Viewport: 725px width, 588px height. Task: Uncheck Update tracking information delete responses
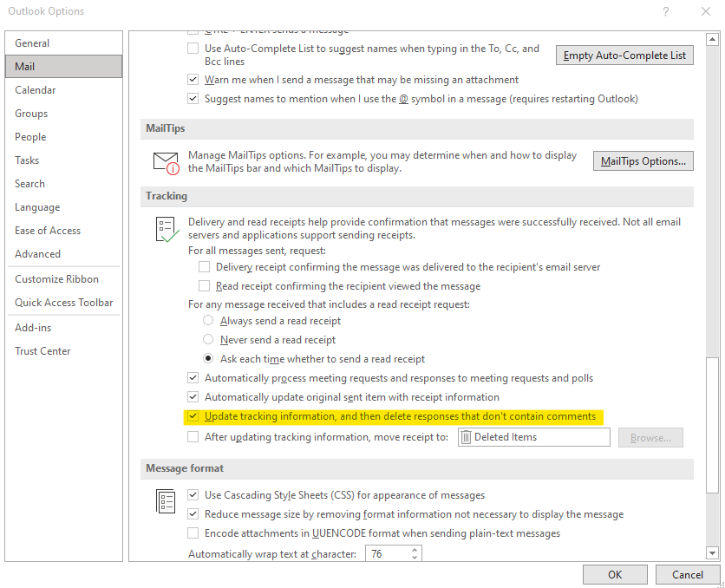click(193, 416)
